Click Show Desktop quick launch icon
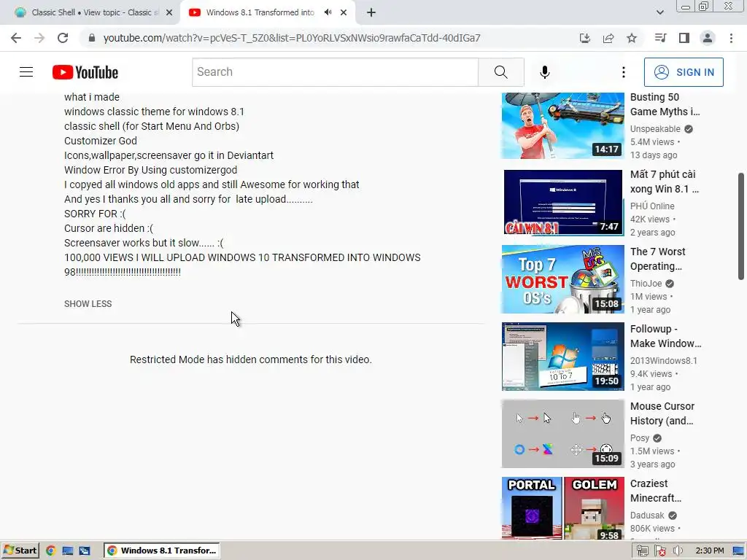 click(68, 551)
